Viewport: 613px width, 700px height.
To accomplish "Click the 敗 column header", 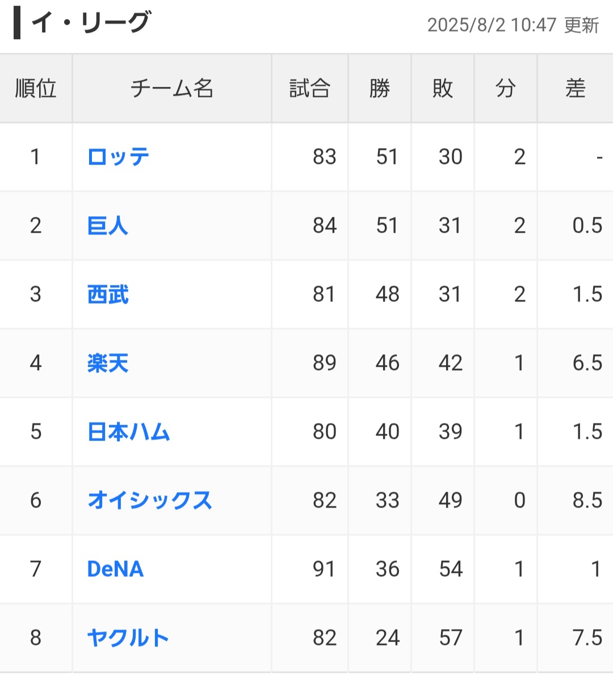I will [442, 89].
